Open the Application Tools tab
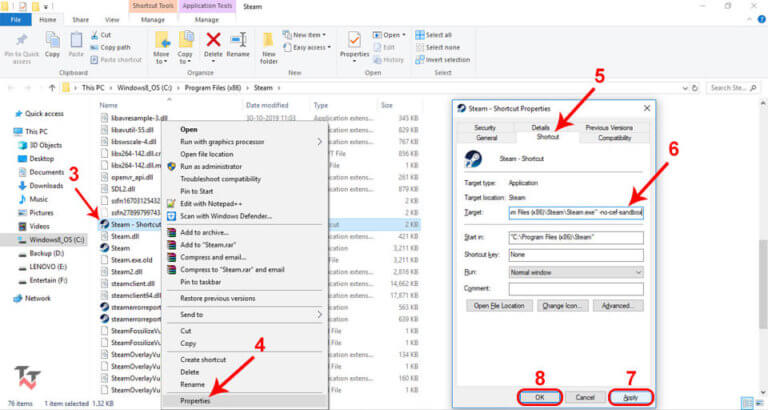The width and height of the screenshot is (768, 410). 207,6
